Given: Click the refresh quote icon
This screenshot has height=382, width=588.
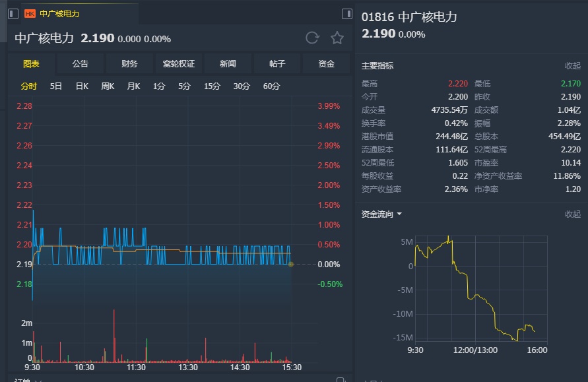Looking at the screenshot, I should tap(312, 38).
